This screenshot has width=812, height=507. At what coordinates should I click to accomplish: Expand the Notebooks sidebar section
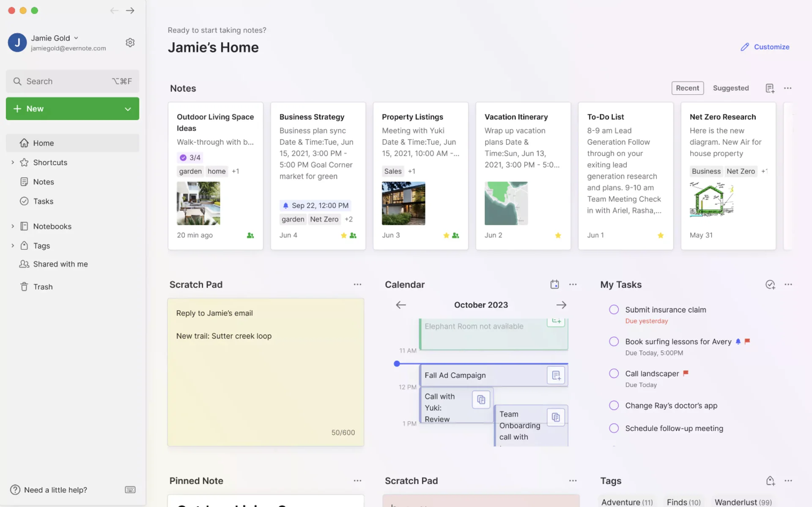coord(12,226)
